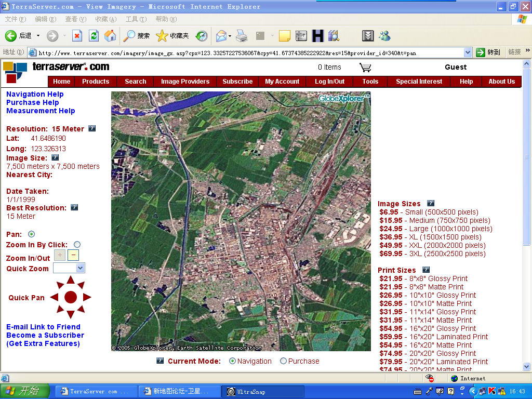The height and width of the screenshot is (399, 532).
Task: Click the E-mail Link to Friend link
Action: point(43,327)
